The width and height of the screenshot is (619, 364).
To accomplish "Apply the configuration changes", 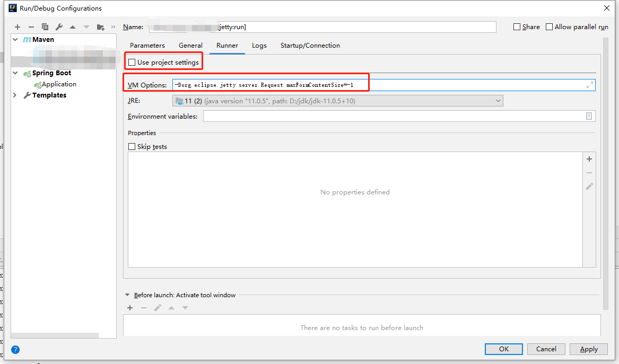I will point(588,349).
